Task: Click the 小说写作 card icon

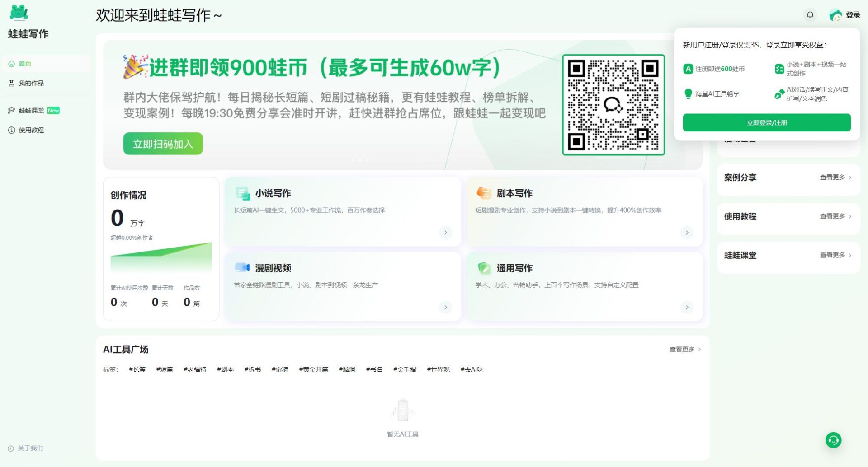Action: click(x=242, y=193)
